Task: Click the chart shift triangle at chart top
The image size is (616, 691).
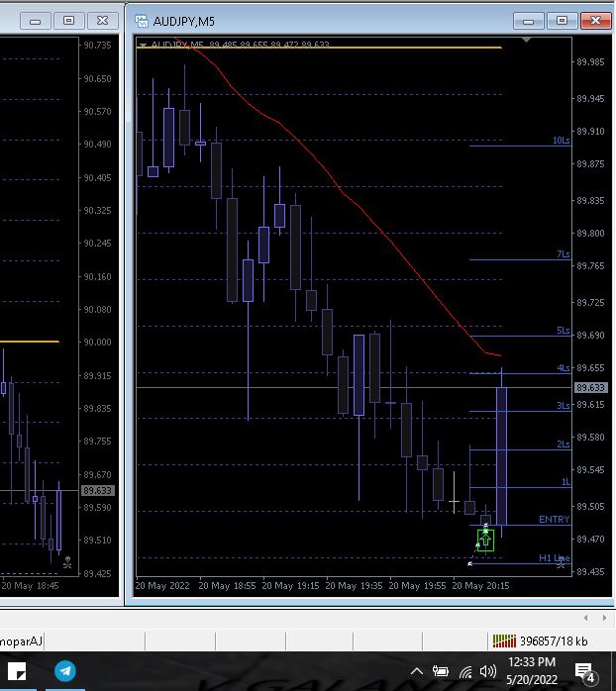Action: (526, 40)
